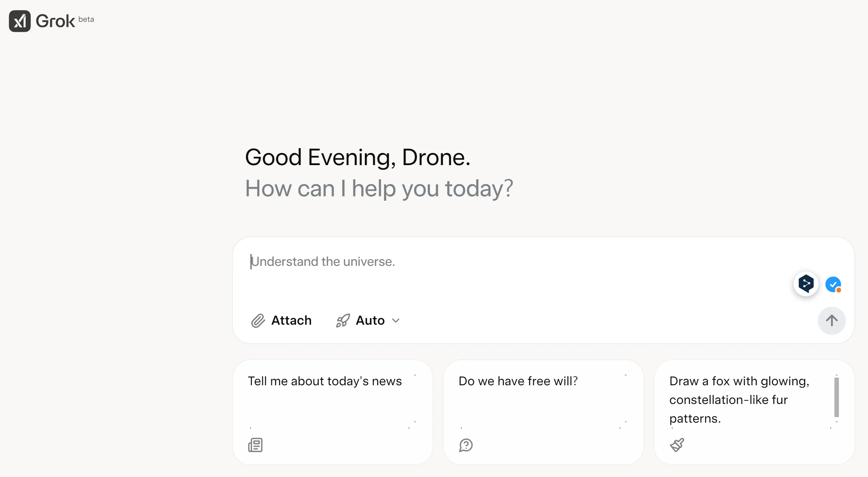This screenshot has height=477, width=868.
Task: Click the paperclip Attach icon
Action: click(x=258, y=321)
